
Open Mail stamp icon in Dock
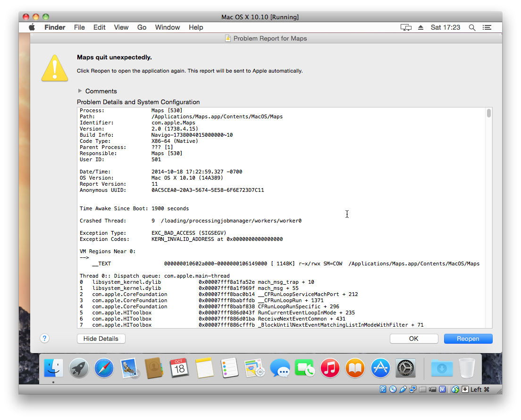pos(129,368)
